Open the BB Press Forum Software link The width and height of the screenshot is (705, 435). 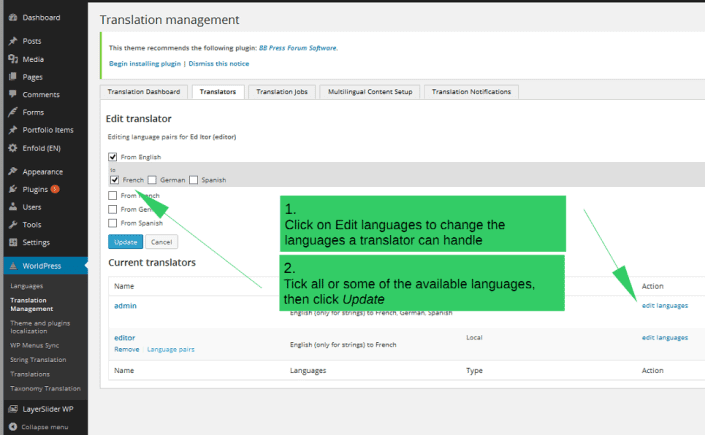coord(298,48)
